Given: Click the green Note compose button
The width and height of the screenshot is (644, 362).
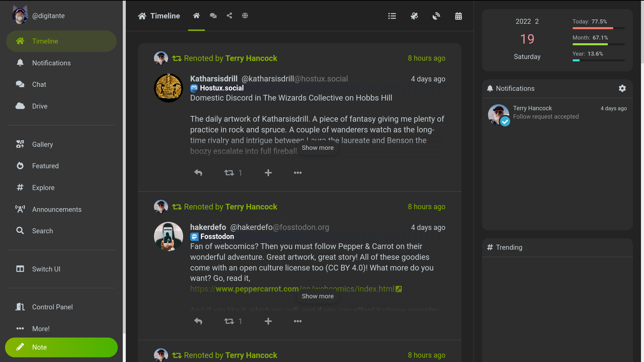Looking at the screenshot, I should click(61, 347).
